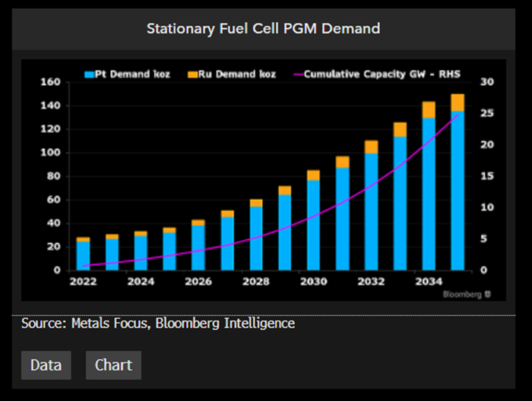Viewport: 532px width, 401px height.
Task: Click the 100 left-axis value
Action: pos(51,153)
